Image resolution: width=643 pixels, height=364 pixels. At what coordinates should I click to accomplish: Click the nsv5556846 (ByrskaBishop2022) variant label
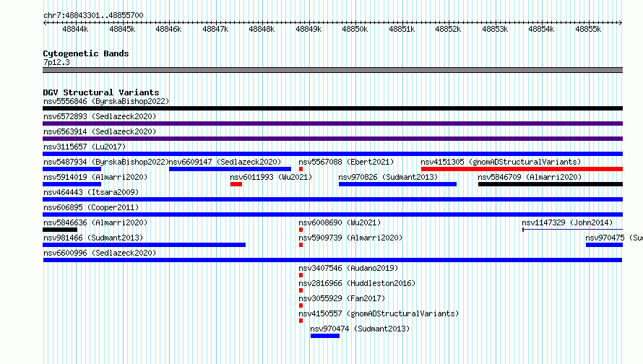[106, 101]
